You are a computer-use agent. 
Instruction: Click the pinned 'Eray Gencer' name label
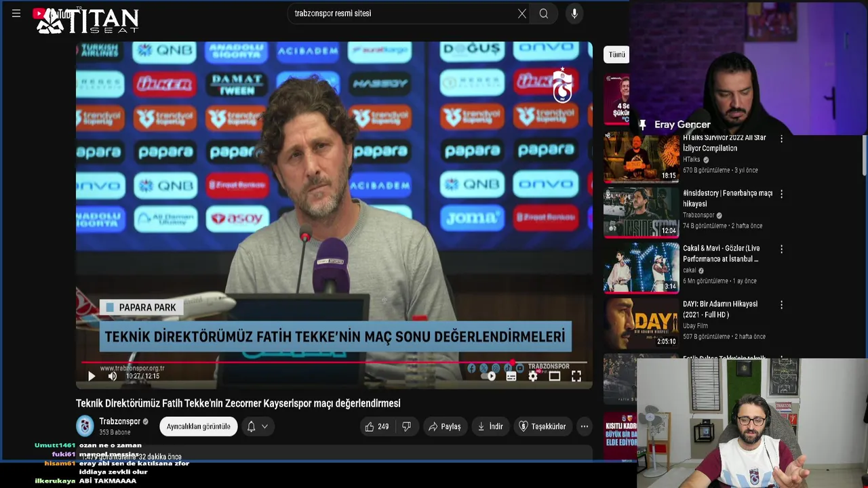(682, 125)
